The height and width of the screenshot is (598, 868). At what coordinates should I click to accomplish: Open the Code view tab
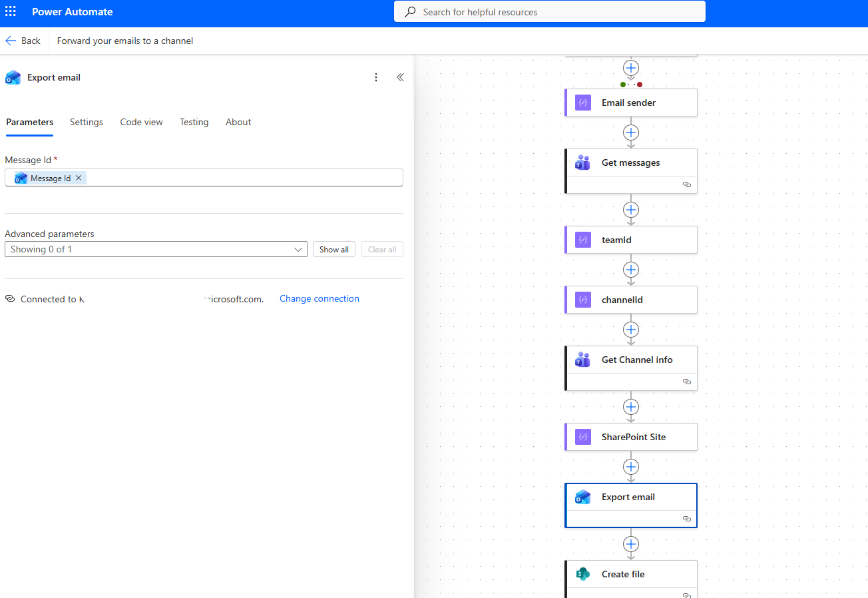[x=141, y=122]
